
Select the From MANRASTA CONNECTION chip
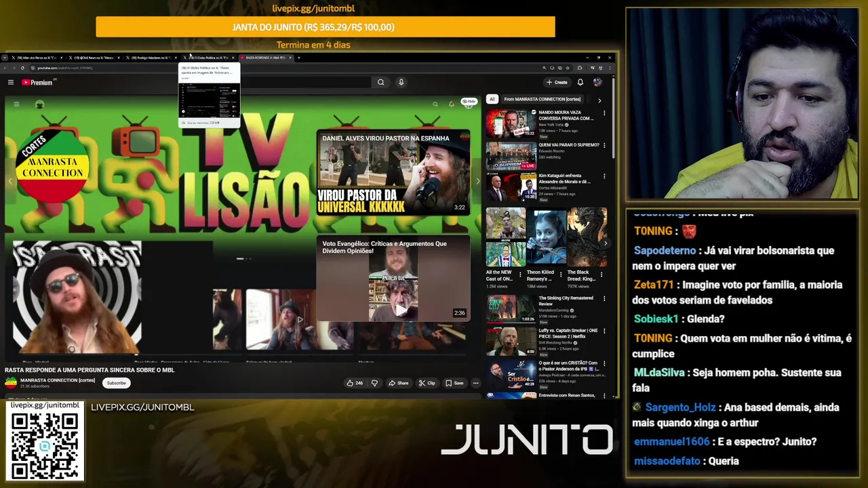click(542, 99)
